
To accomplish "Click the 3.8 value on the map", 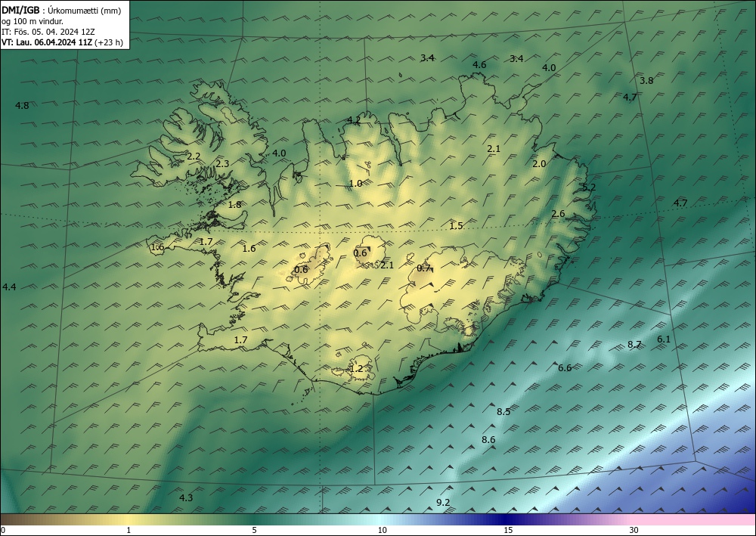I will point(646,80).
